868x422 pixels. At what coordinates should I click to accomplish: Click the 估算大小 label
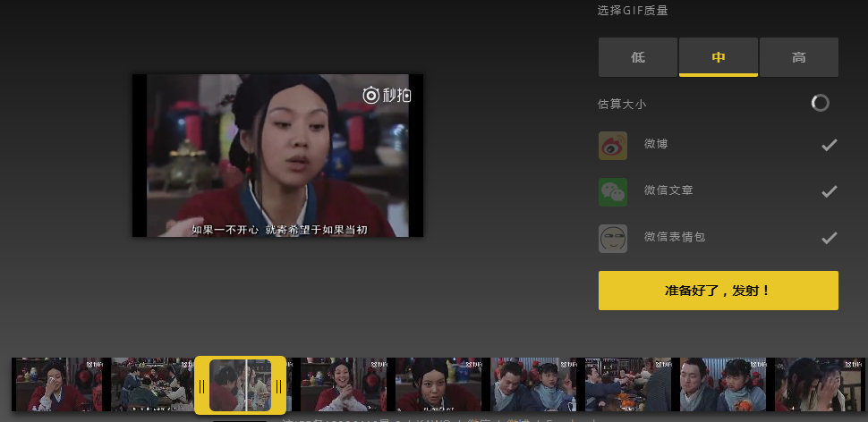[x=622, y=104]
